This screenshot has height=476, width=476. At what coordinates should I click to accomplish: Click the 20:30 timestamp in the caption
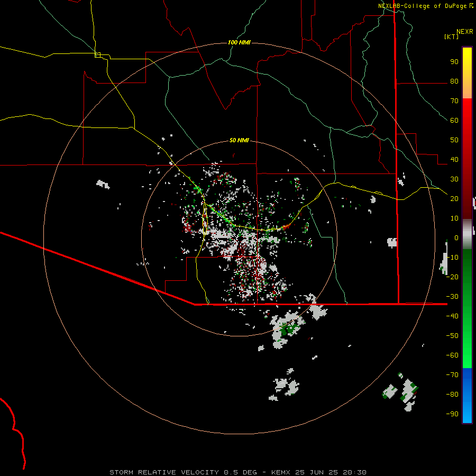354,472
